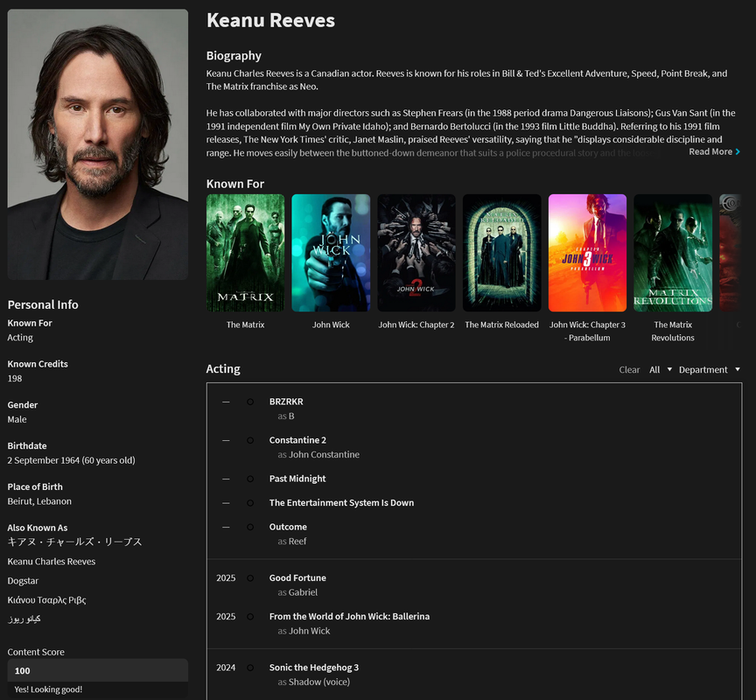
Task: Open John Wick: Chapter 3 Parabellum poster
Action: point(587,253)
